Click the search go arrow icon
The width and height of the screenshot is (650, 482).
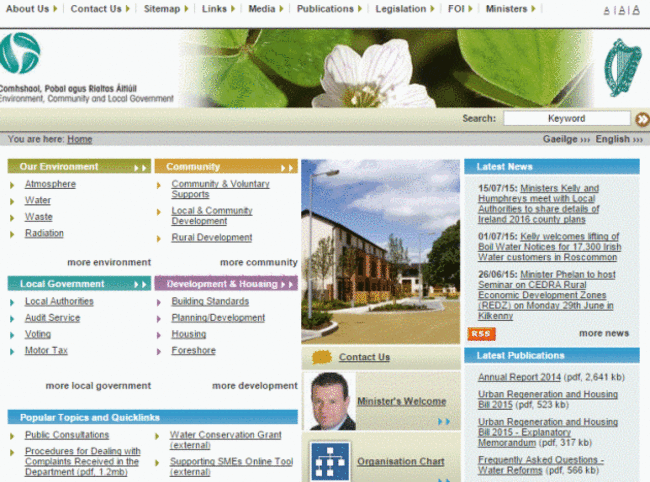pyautogui.click(x=642, y=119)
